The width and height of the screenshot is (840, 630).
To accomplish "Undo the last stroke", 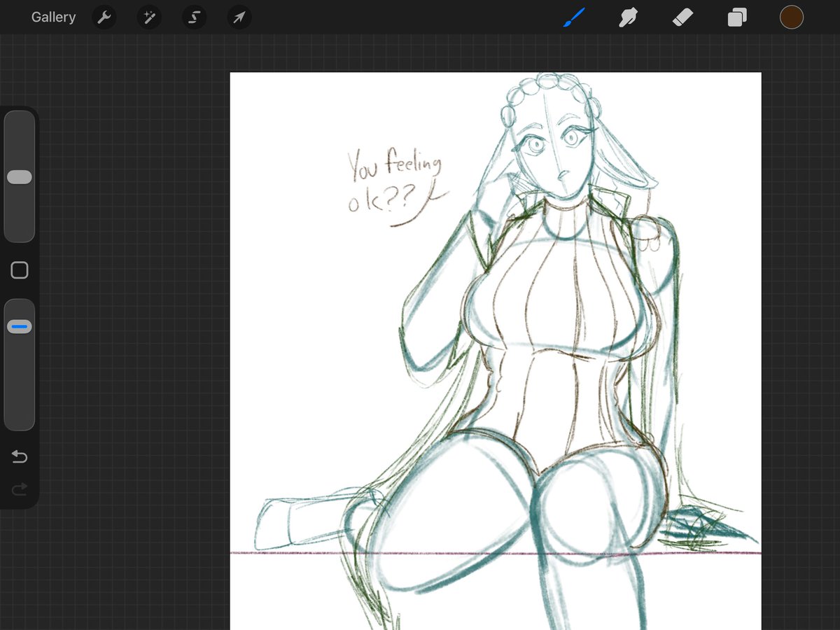I will (x=20, y=457).
